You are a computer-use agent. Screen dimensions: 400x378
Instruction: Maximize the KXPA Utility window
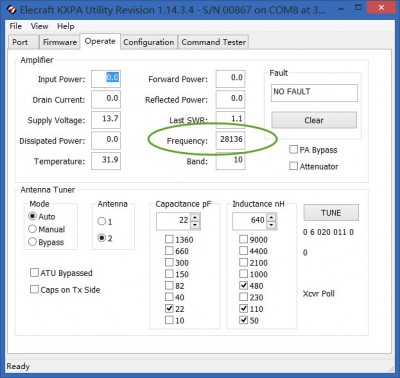click(x=359, y=8)
